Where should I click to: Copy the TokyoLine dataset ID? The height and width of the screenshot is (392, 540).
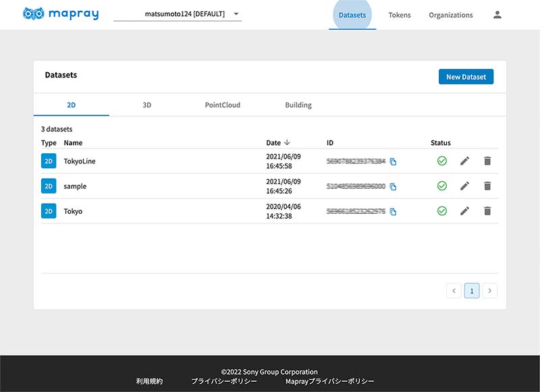(x=393, y=162)
